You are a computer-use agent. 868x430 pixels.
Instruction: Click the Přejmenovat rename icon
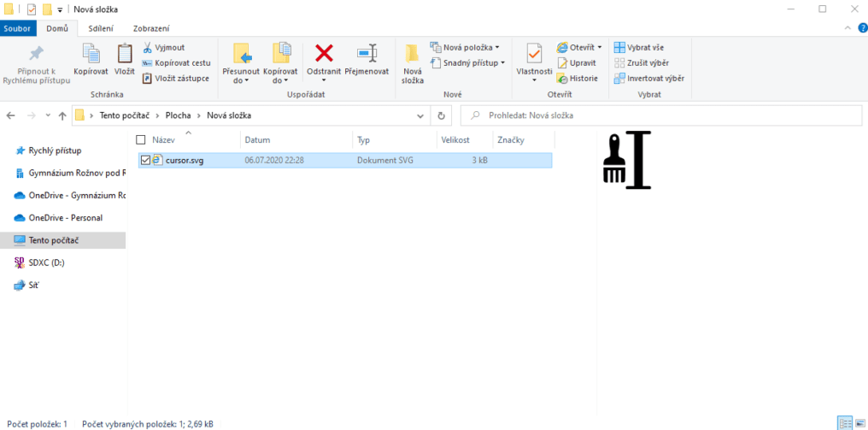367,55
